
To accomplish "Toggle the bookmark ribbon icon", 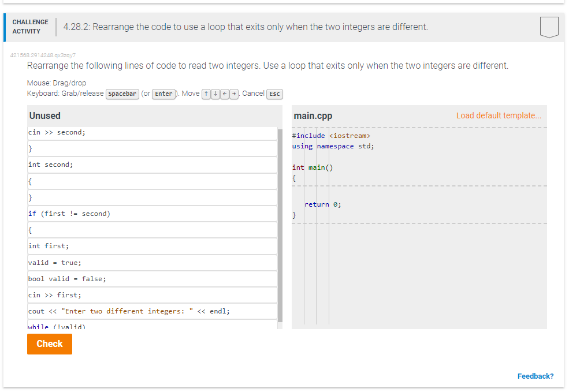I will pyautogui.click(x=549, y=26).
